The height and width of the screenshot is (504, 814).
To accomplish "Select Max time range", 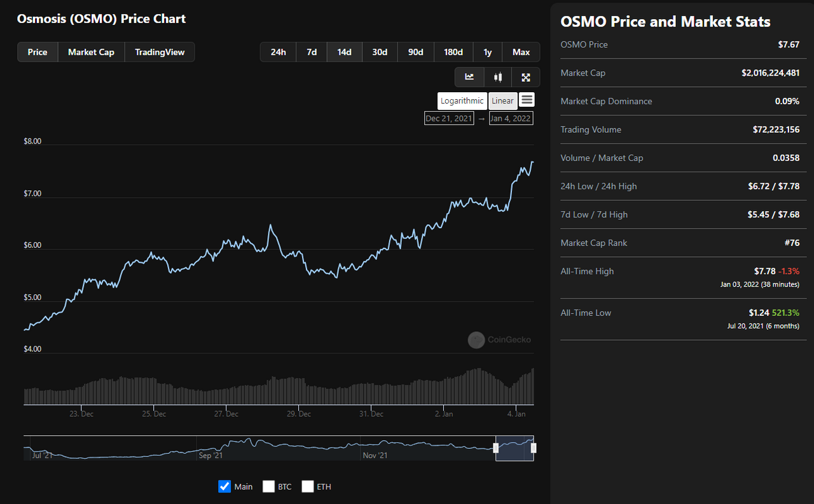I will tap(521, 52).
